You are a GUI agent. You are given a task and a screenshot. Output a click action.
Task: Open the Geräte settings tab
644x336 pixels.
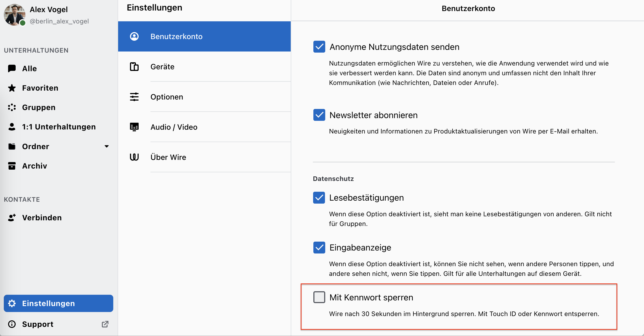(204, 67)
